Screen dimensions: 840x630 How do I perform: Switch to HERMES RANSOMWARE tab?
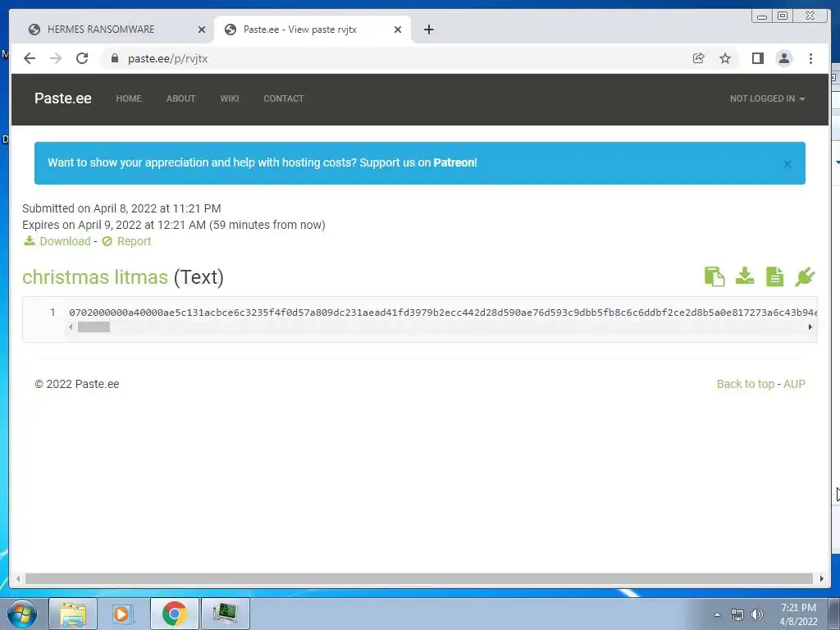pos(100,30)
